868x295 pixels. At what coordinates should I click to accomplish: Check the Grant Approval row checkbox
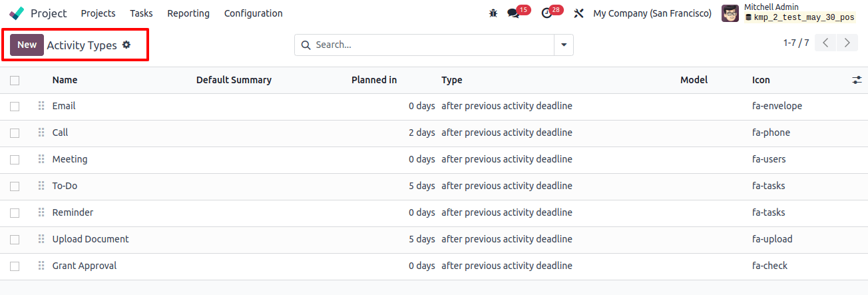tap(15, 266)
